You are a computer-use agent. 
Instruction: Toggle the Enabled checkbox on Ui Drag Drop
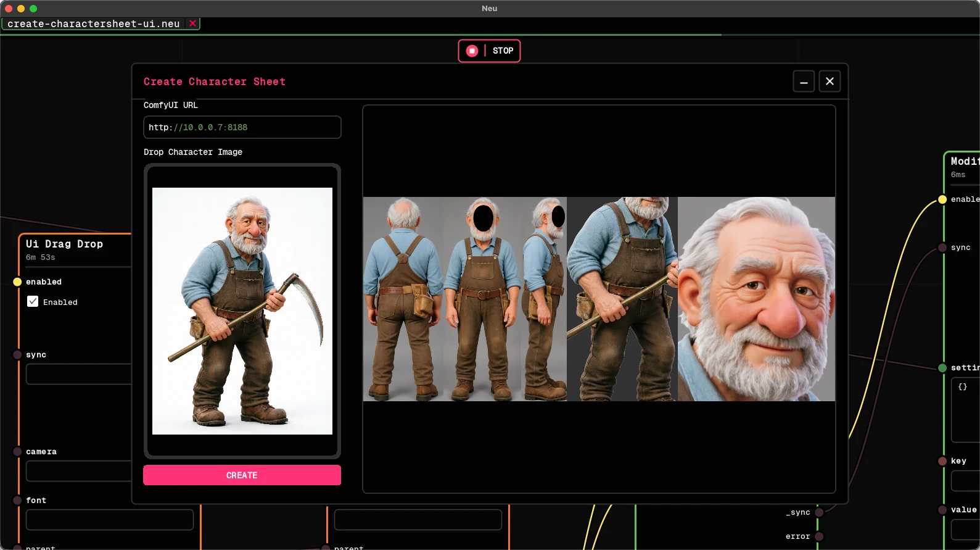tap(33, 301)
